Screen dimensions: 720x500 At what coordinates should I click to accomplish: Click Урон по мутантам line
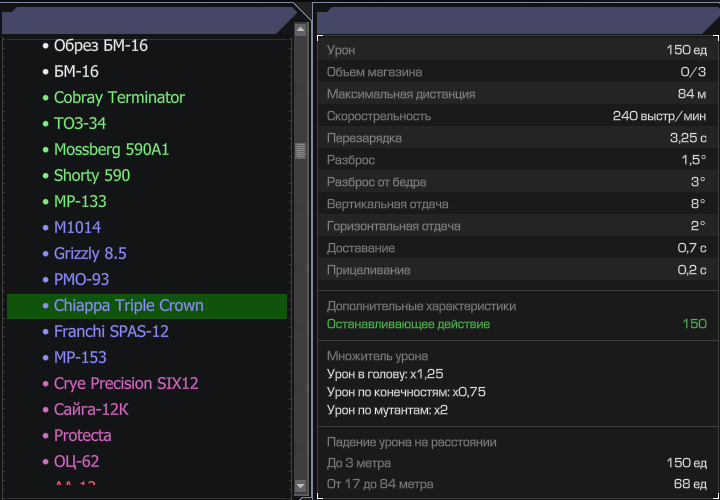tap(387, 410)
